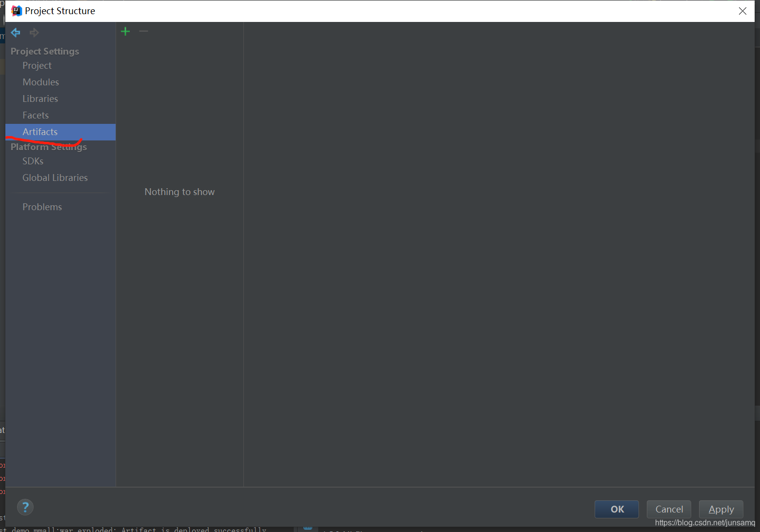
Task: Click the Project Settings header text
Action: [x=45, y=51]
